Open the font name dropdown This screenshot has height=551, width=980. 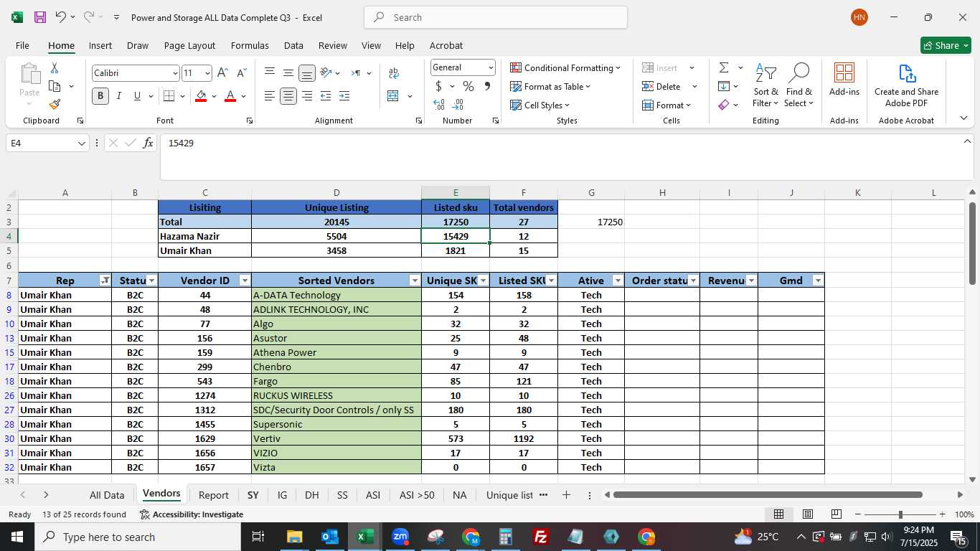click(174, 73)
